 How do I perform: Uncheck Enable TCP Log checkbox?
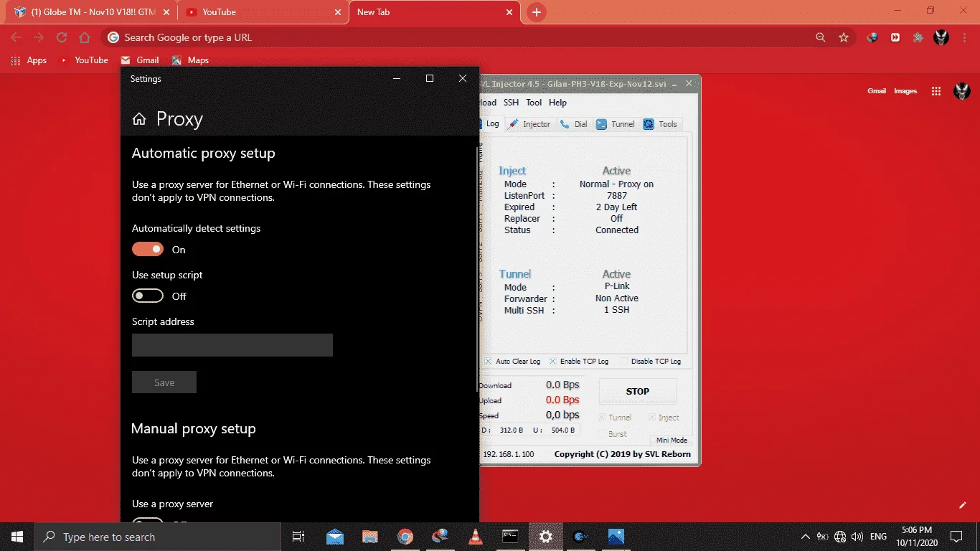[553, 362]
